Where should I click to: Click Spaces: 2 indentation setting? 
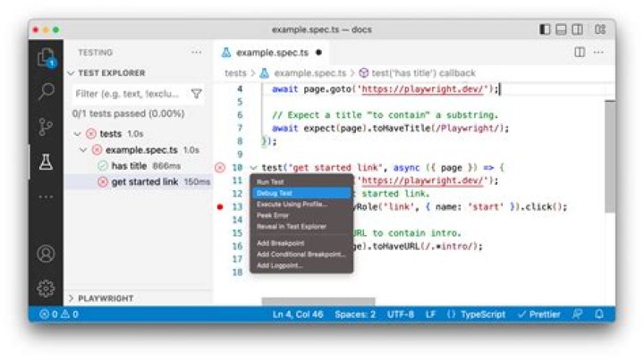355,314
